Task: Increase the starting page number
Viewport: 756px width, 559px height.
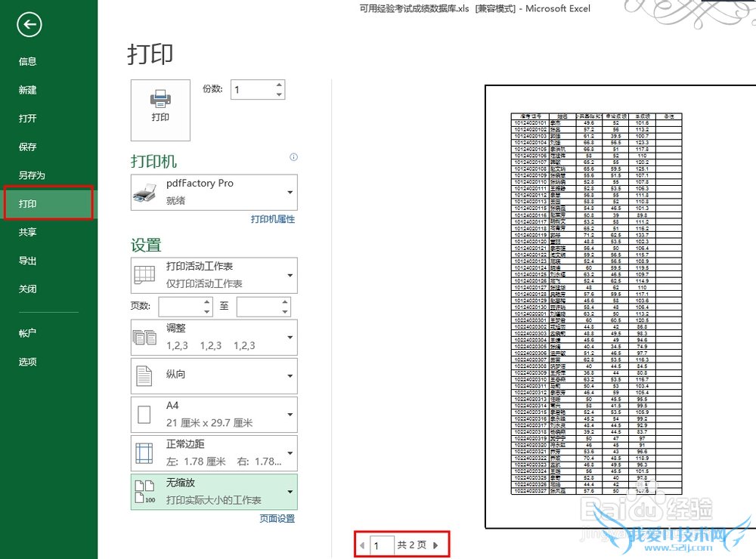Action: (x=207, y=301)
